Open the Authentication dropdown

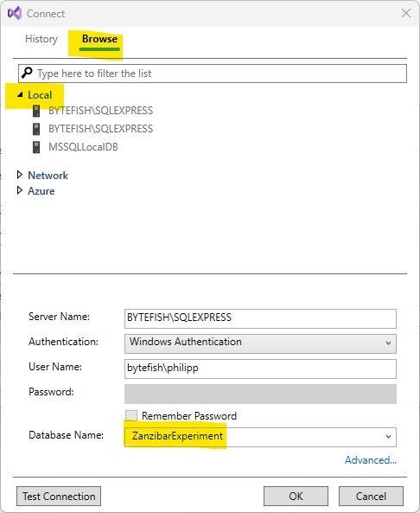point(260,343)
